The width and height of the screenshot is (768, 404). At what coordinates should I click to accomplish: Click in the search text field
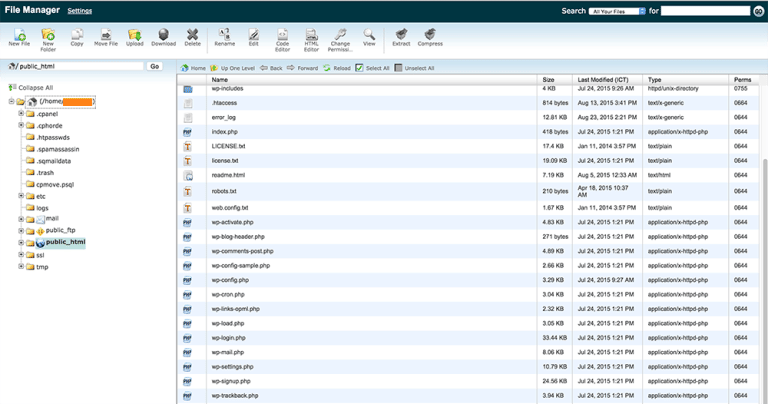[x=705, y=11]
